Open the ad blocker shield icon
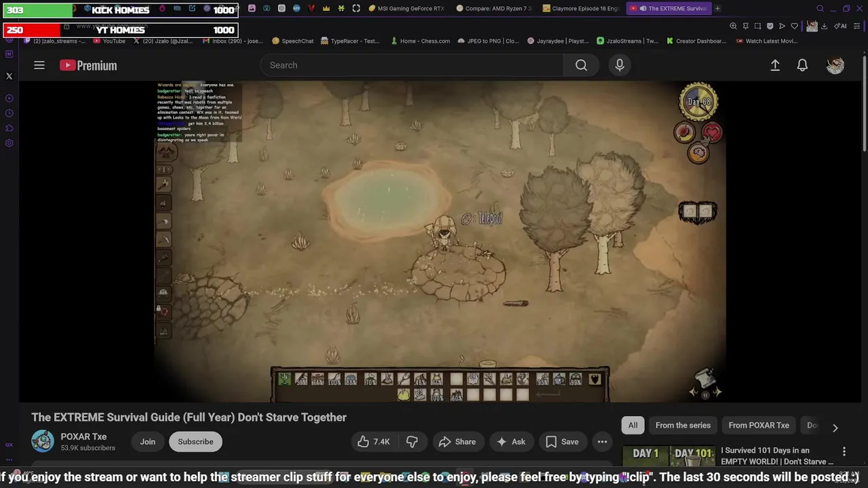 pyautogui.click(x=770, y=26)
